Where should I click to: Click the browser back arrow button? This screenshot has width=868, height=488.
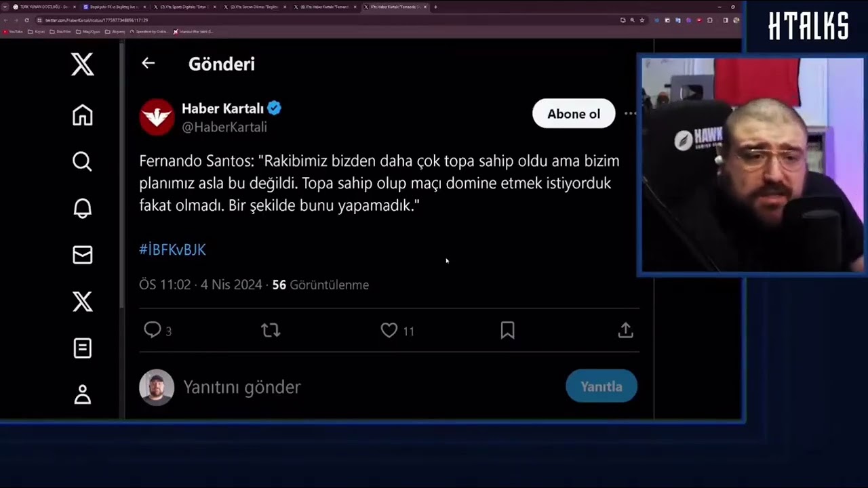click(6, 20)
